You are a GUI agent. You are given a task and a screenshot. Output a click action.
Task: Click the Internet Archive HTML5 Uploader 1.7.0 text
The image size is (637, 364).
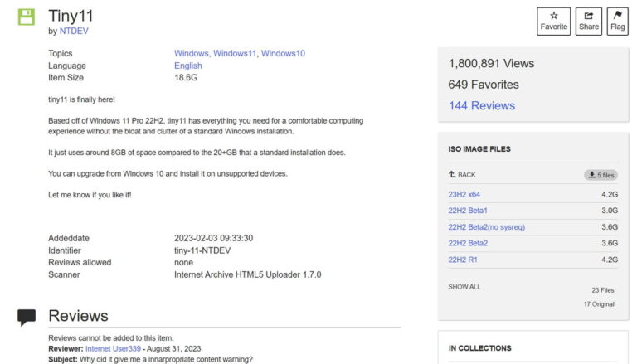[248, 274]
